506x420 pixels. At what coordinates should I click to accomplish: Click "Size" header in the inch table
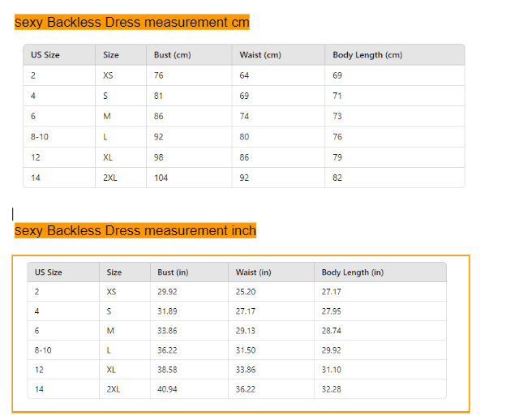[114, 272]
